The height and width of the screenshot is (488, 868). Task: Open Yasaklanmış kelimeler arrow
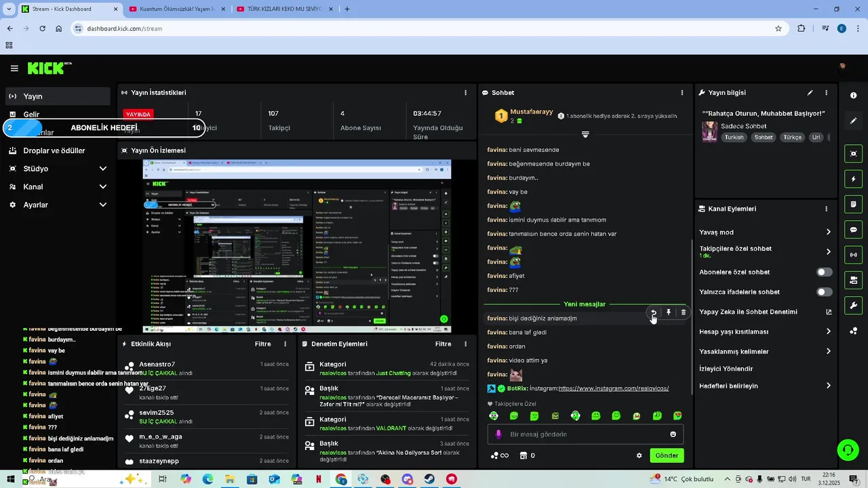pyautogui.click(x=828, y=351)
